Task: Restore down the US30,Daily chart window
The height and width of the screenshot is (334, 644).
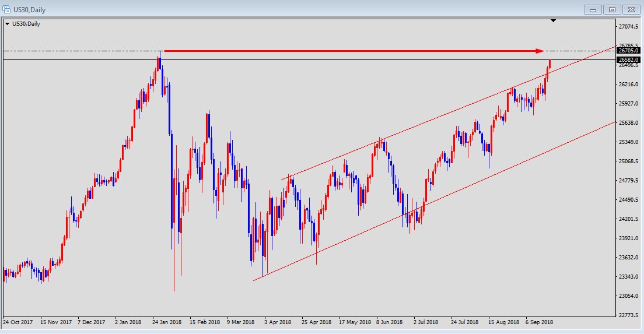Action: (x=612, y=9)
